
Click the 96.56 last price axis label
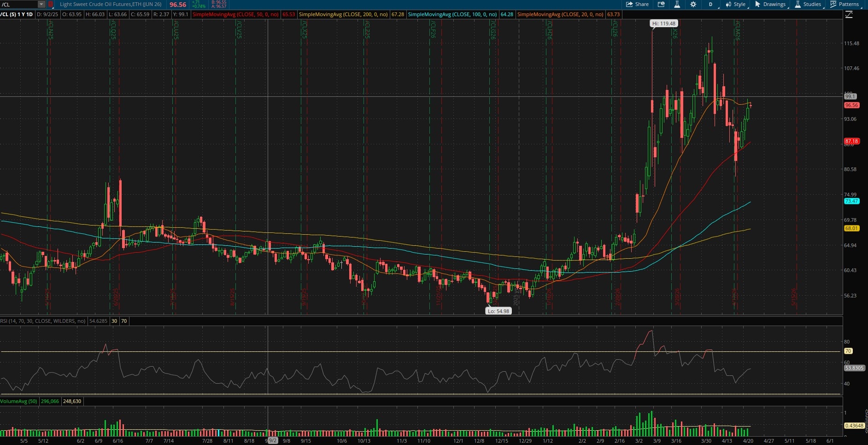pos(851,105)
